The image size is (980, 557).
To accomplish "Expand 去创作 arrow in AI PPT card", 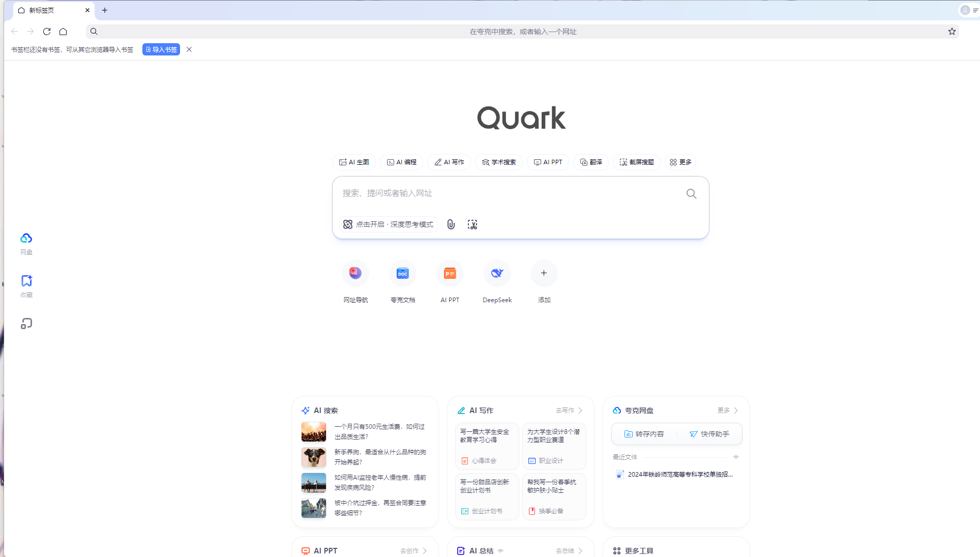I will coord(413,551).
